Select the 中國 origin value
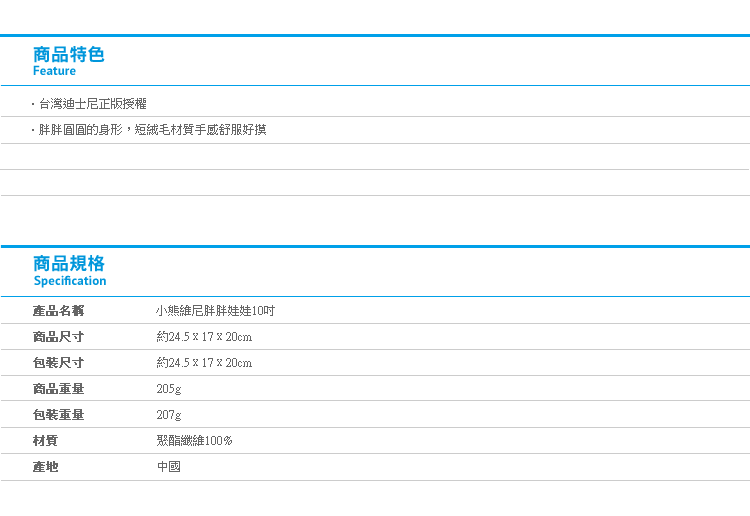750x516 pixels. (169, 466)
